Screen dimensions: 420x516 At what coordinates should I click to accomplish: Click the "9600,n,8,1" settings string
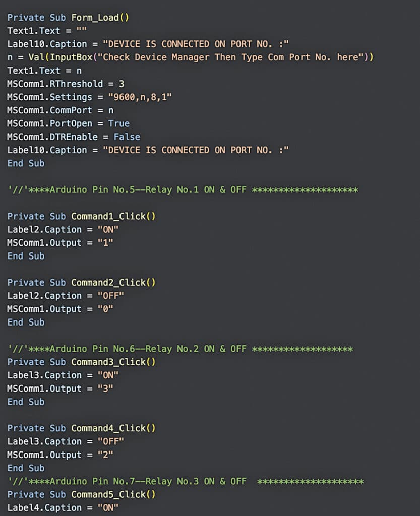pos(137,97)
